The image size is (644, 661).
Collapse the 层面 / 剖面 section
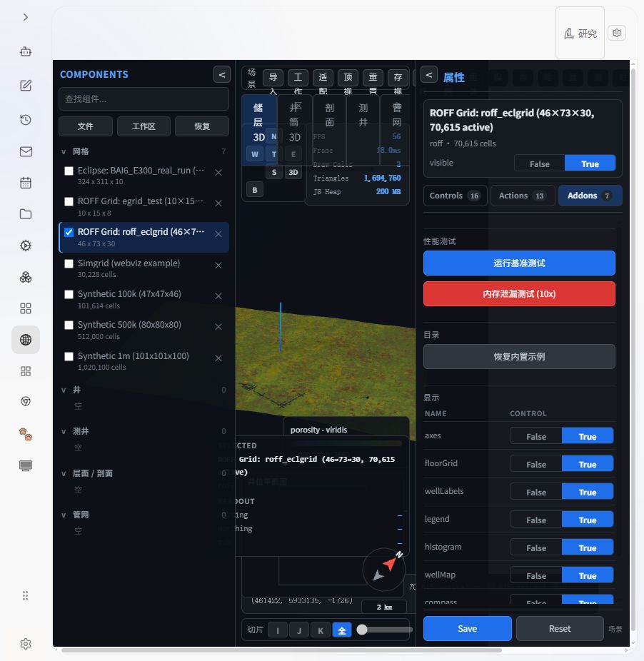point(64,473)
